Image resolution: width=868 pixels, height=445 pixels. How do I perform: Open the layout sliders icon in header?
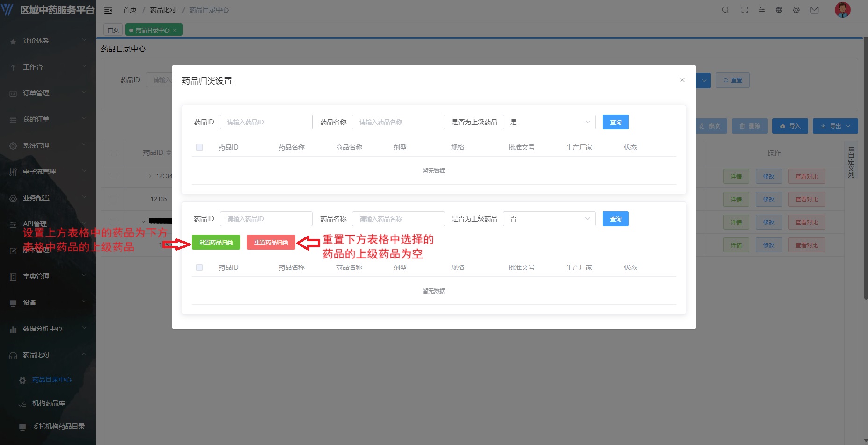pos(762,10)
